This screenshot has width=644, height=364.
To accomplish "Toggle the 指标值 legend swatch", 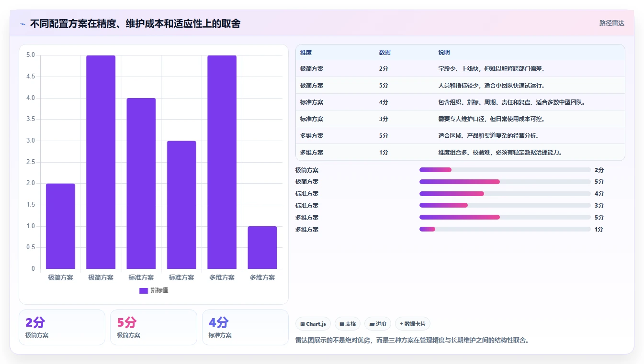I will click(144, 290).
